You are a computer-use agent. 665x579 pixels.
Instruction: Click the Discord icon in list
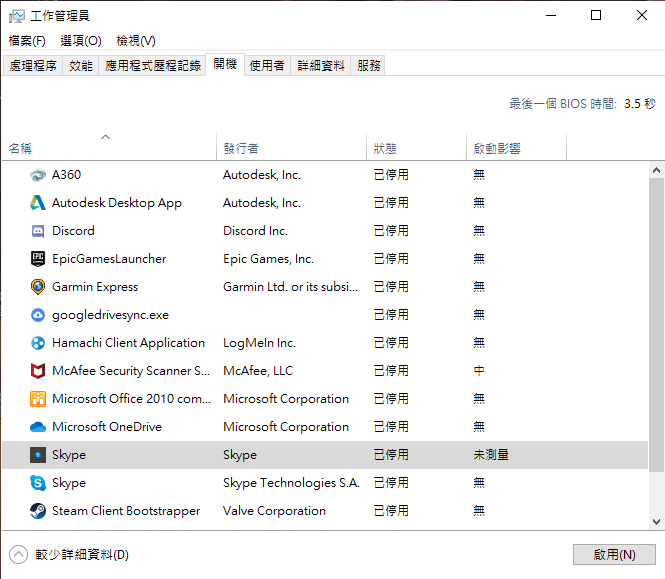(38, 231)
